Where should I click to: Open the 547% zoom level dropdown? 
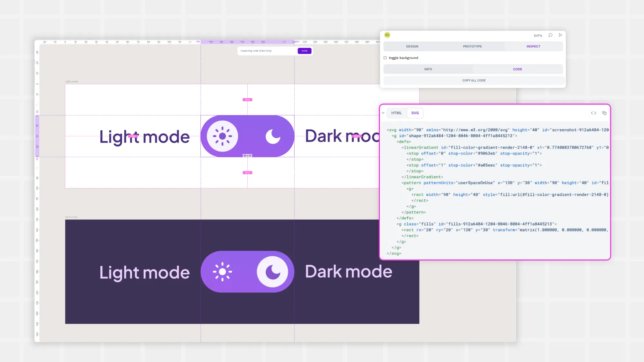point(538,35)
